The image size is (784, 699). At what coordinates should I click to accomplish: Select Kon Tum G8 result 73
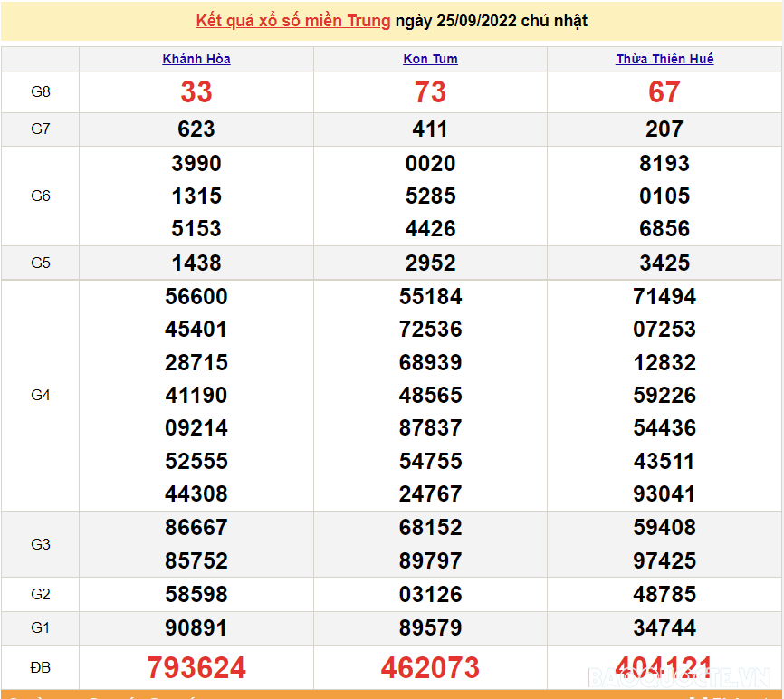[430, 92]
